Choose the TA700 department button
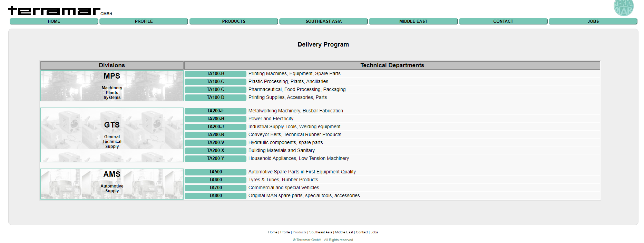644x243 pixels. point(215,188)
